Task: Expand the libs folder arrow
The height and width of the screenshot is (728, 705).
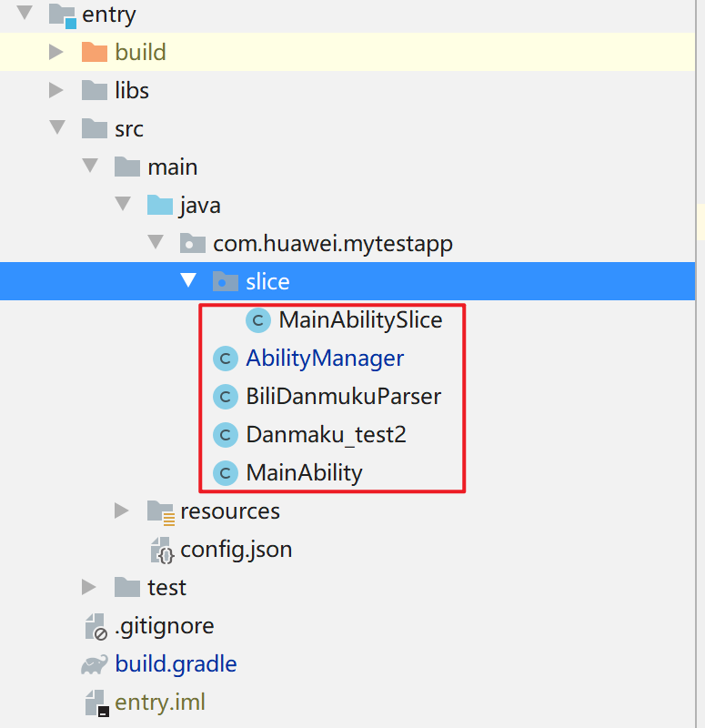Action: point(56,90)
